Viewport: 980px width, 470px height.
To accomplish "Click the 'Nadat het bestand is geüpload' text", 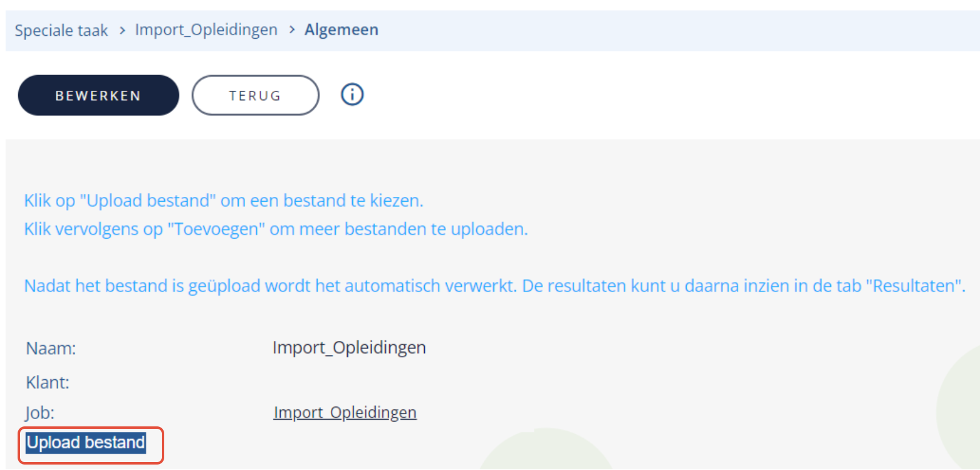I will tap(495, 286).
